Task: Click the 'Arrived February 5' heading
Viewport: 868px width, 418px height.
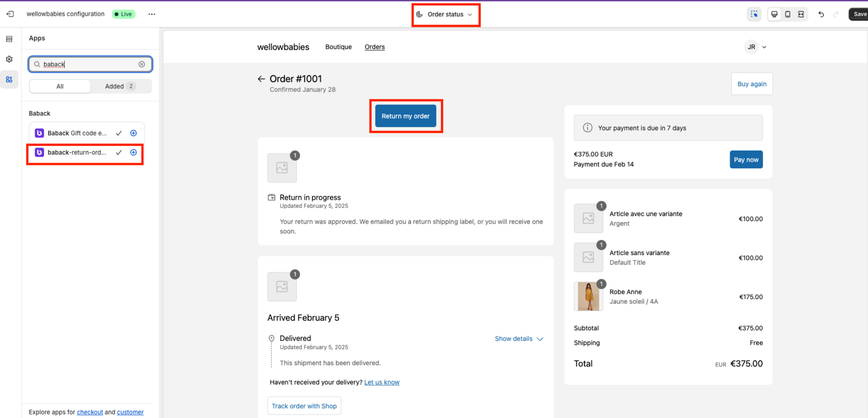Action: coord(303,318)
